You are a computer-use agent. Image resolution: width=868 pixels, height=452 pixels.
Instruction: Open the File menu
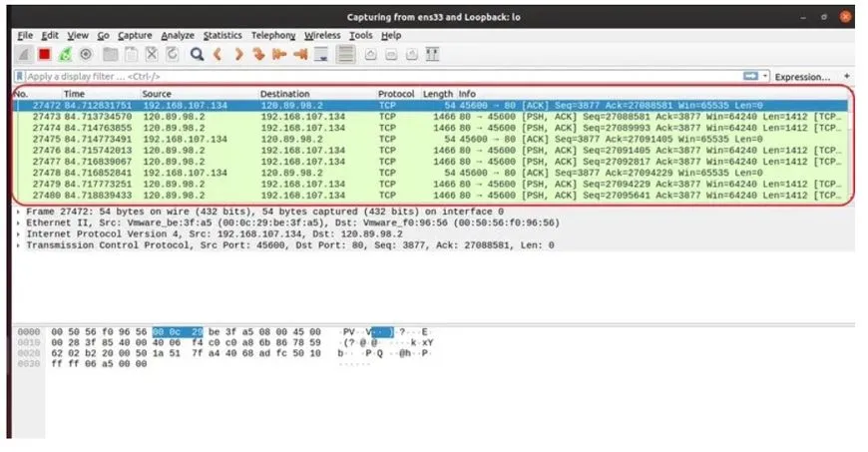pyautogui.click(x=25, y=35)
